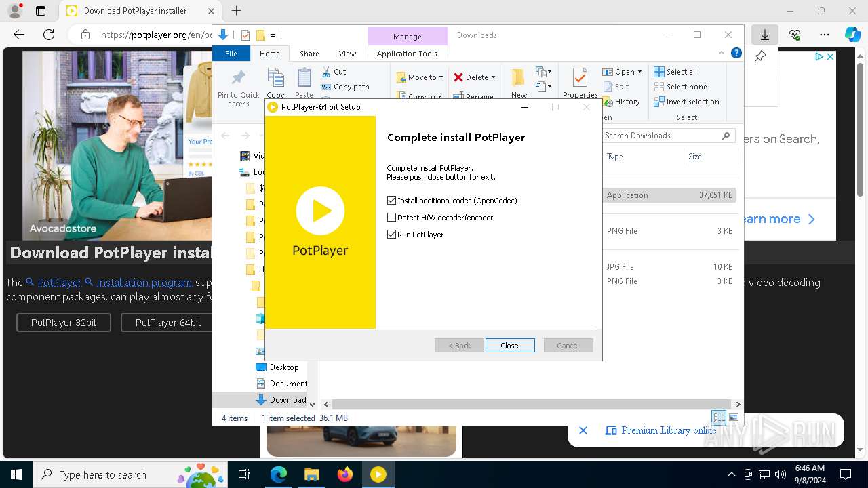Screen dimensions: 868x488
Task: Open the Easy access dropdown icon
Action: tap(542, 87)
